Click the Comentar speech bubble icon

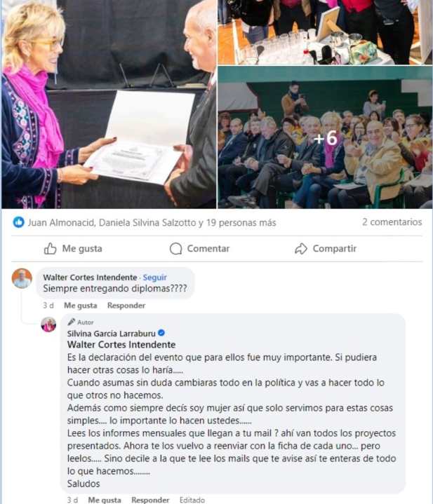(175, 248)
